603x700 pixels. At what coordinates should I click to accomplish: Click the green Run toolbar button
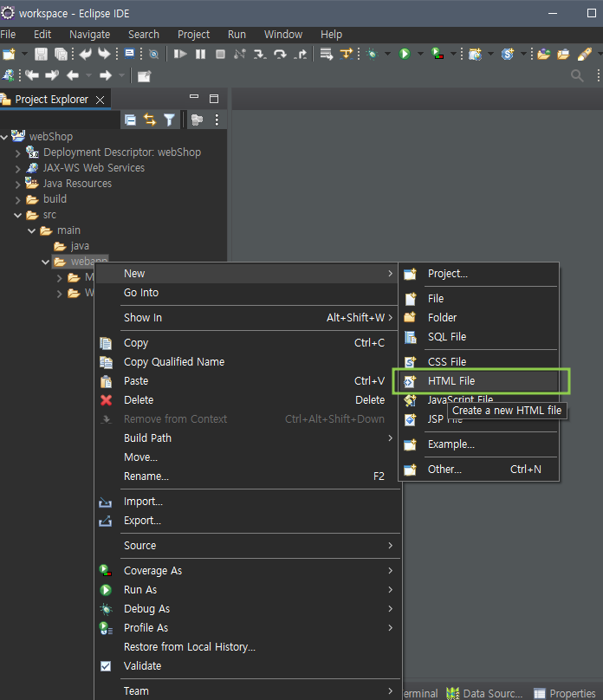(405, 54)
